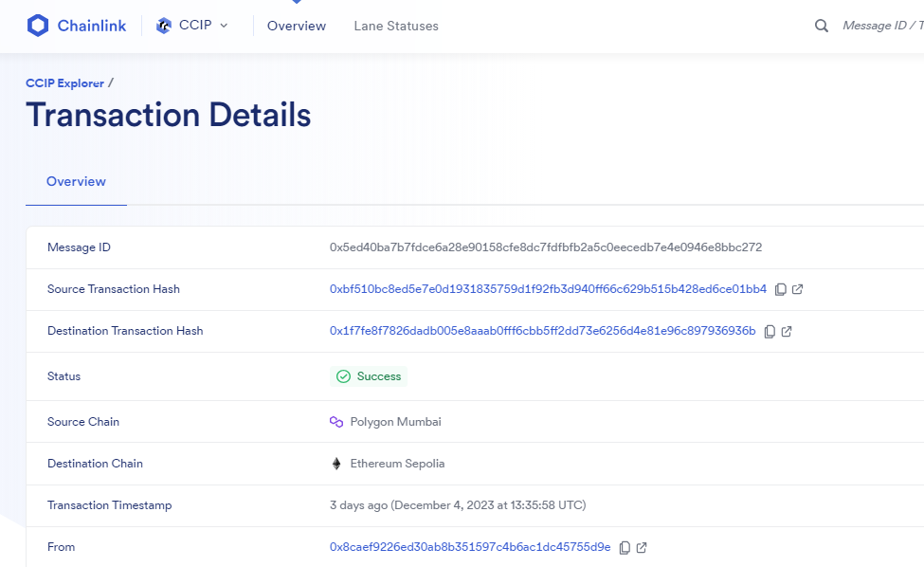
Task: Open Destination Transaction Hash in external explorer
Action: tap(786, 331)
